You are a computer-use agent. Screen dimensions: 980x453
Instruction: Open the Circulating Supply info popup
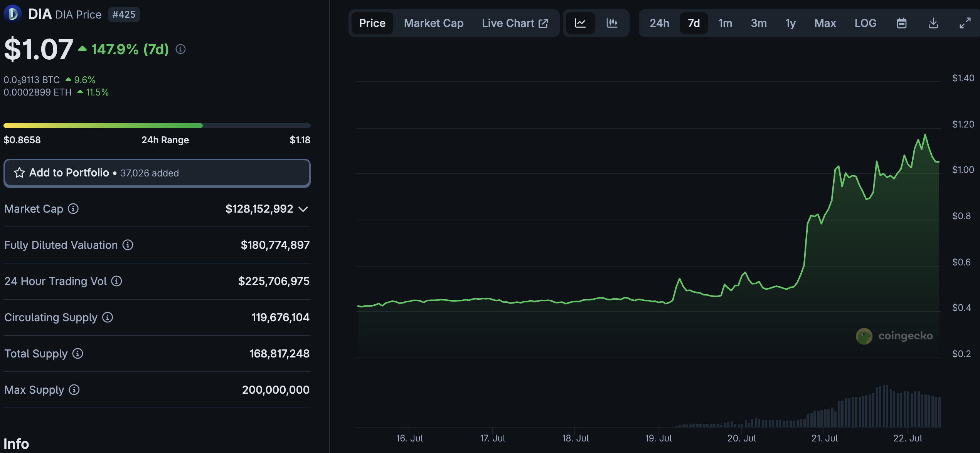107,318
